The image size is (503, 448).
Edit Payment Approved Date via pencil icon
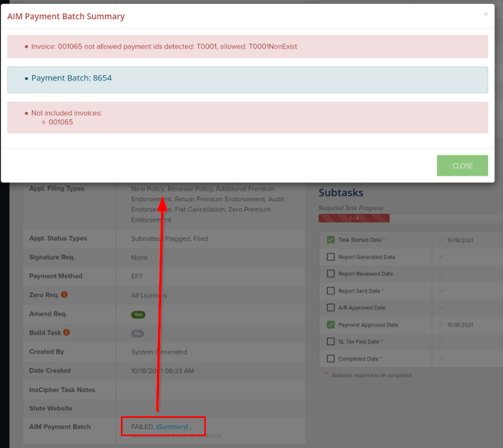(441, 324)
